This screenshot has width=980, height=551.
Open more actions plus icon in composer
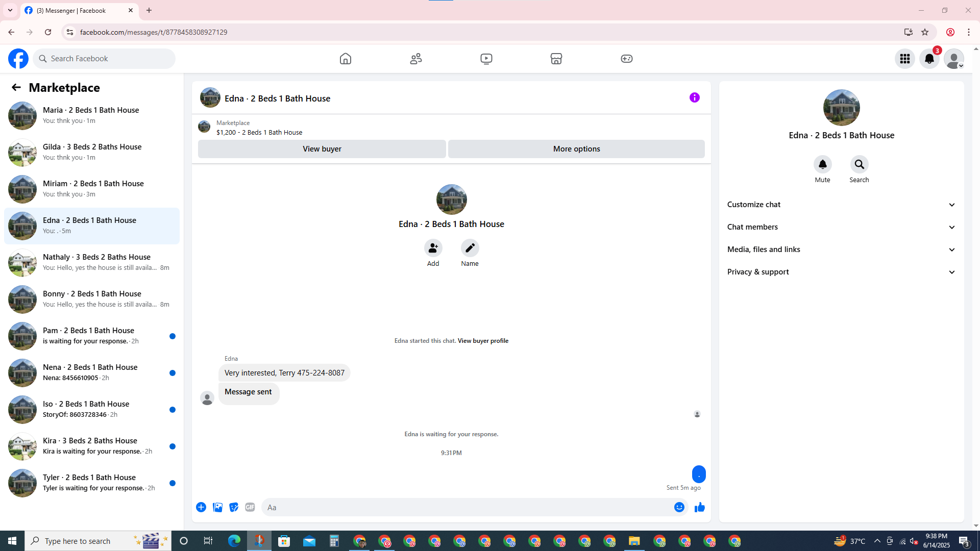(x=201, y=507)
